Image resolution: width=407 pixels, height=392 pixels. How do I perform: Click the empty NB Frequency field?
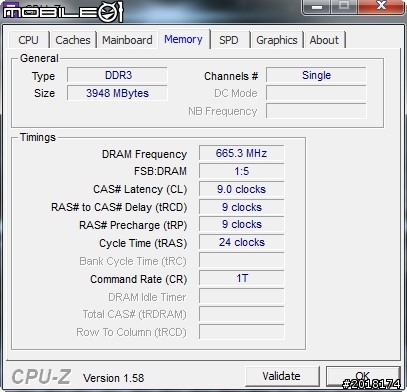point(316,111)
